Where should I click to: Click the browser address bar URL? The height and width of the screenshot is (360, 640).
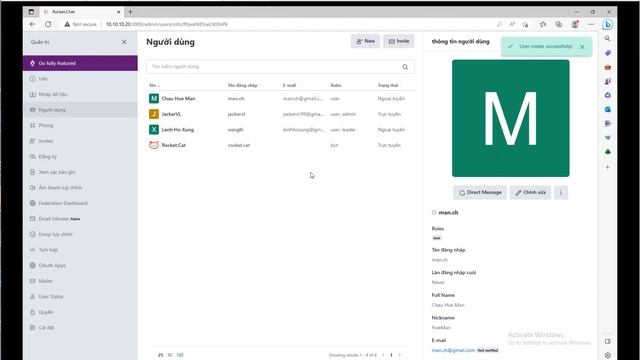(167, 24)
